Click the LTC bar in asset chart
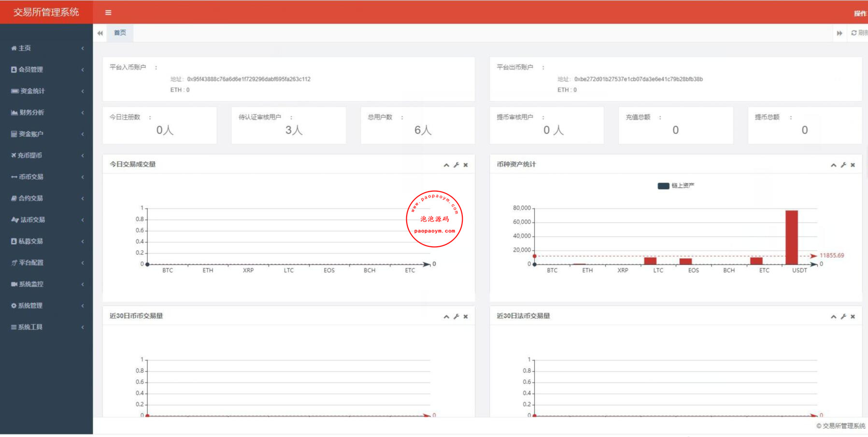 pyautogui.click(x=650, y=261)
